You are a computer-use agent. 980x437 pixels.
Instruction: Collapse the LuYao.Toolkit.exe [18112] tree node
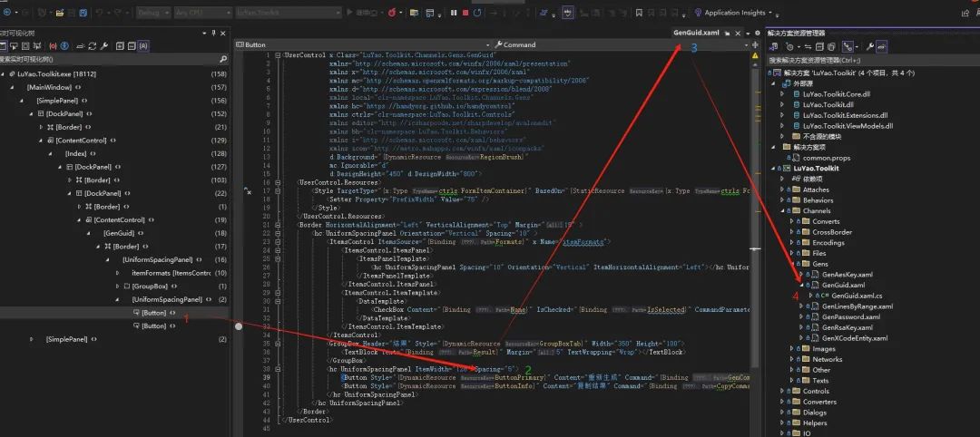click(x=4, y=73)
